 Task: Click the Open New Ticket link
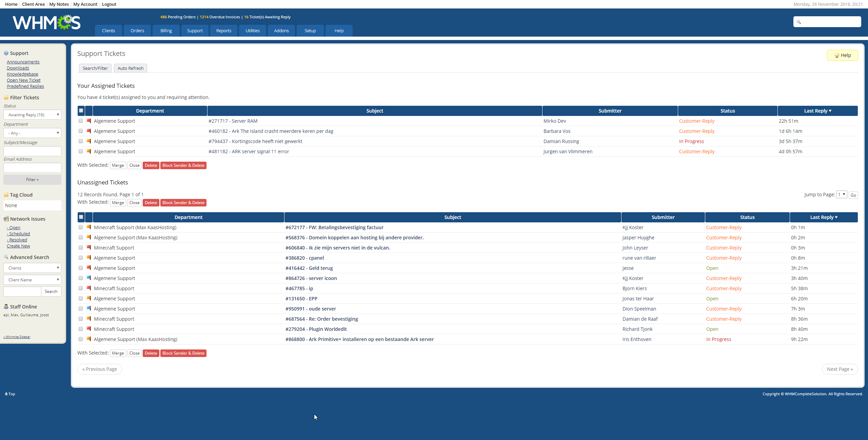(x=24, y=80)
